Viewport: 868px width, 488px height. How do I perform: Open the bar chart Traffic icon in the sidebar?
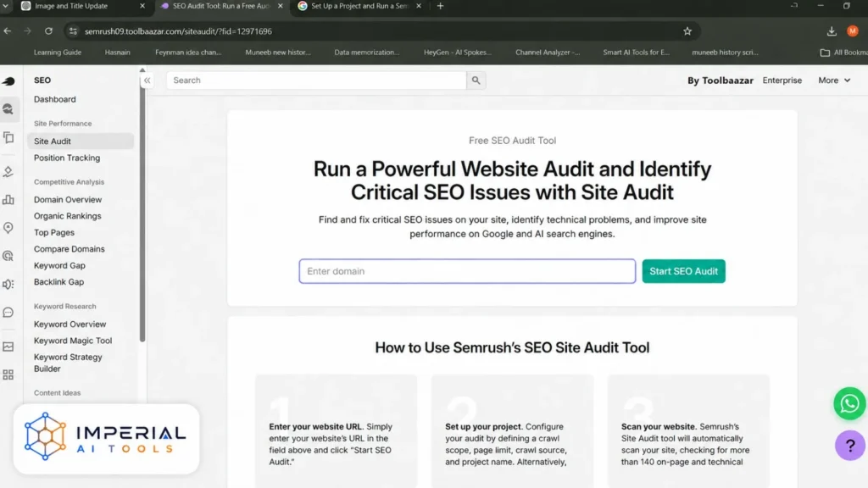click(8, 199)
